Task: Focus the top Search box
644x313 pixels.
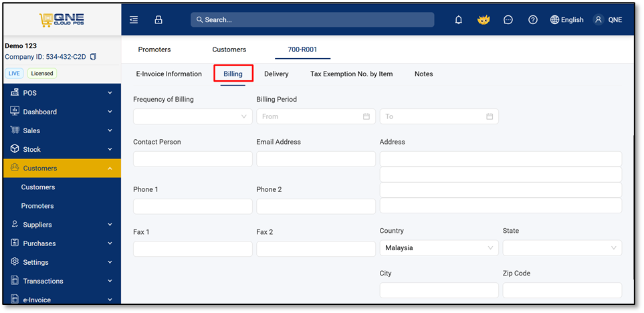Action: [312, 19]
